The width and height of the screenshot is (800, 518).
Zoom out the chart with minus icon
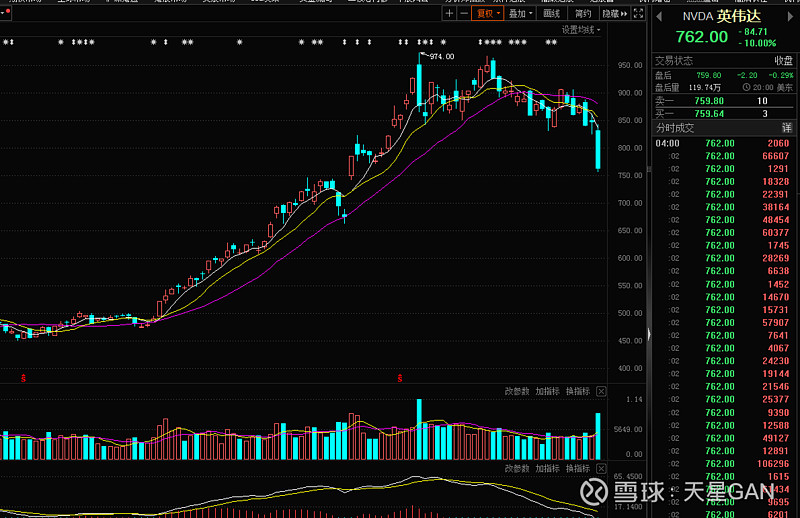point(464,14)
